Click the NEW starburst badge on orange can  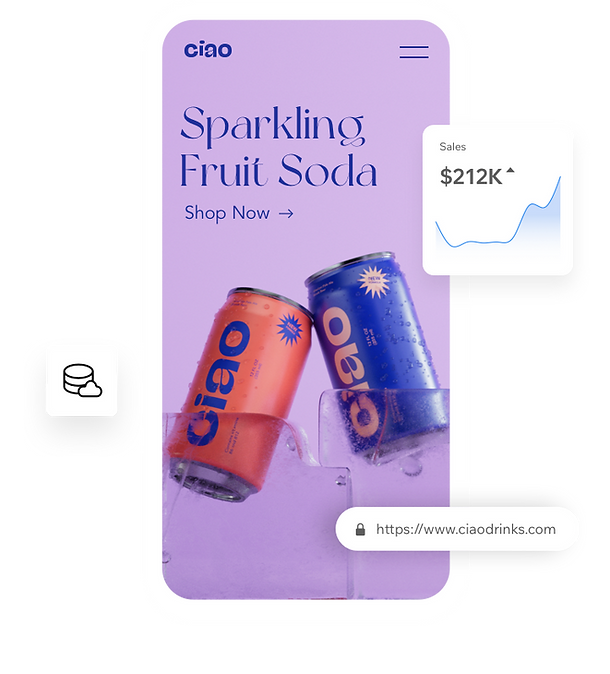[290, 328]
